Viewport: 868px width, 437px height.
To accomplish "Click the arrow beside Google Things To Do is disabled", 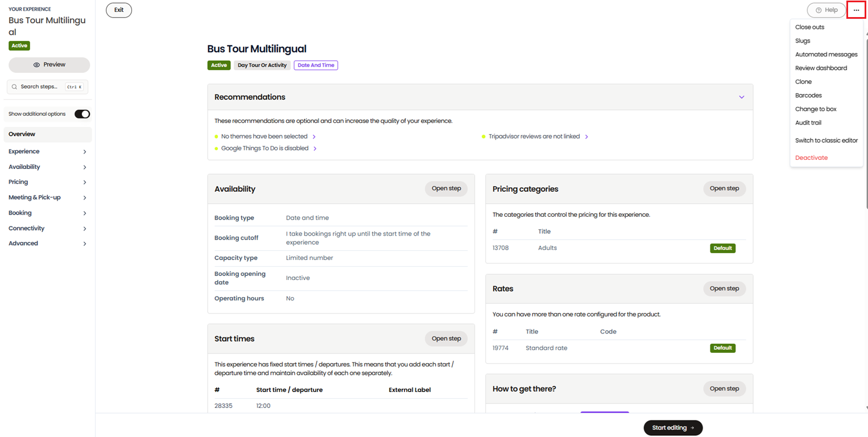I will click(x=315, y=149).
